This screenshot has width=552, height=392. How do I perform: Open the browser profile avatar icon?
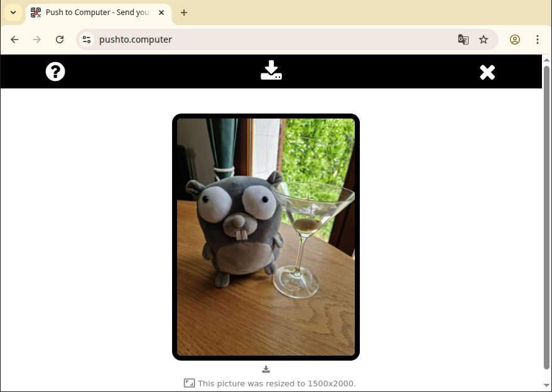tap(515, 40)
